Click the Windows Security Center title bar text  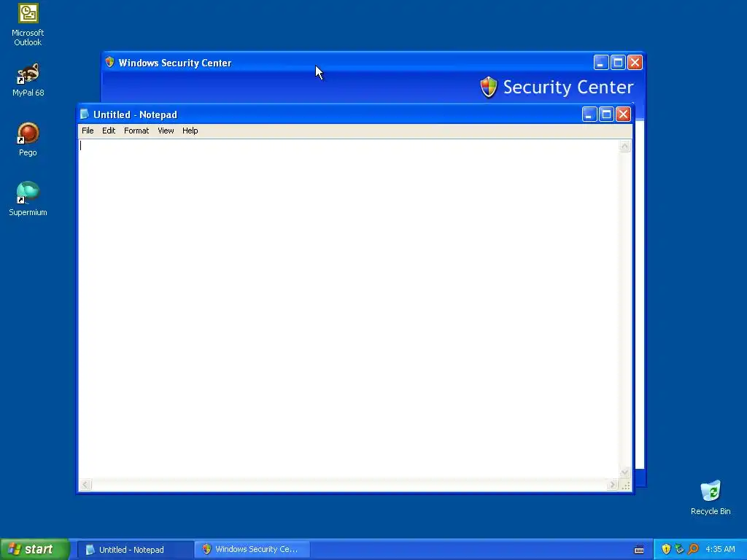click(x=175, y=63)
